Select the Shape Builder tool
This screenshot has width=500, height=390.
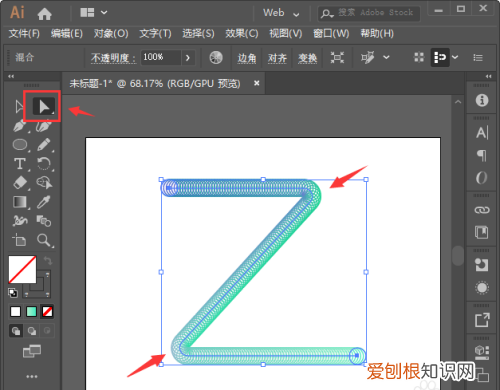44,183
